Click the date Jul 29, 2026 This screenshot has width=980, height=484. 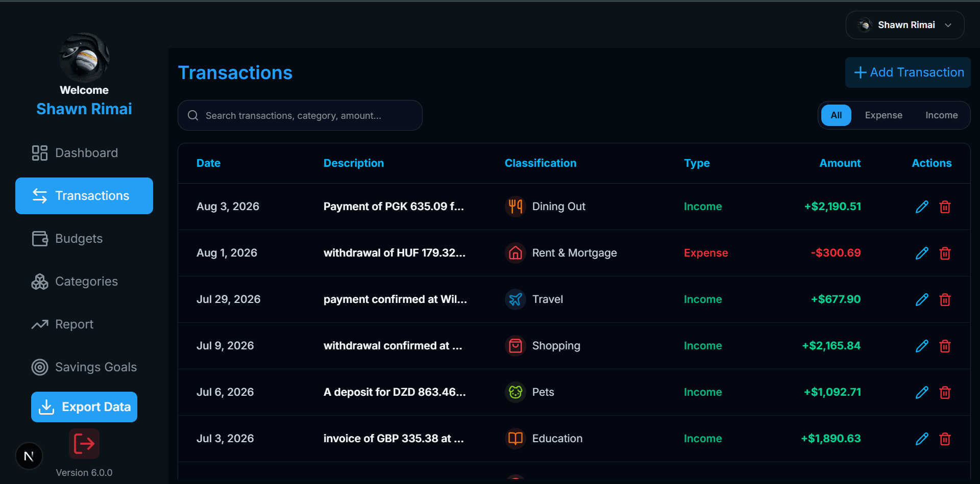[229, 299]
